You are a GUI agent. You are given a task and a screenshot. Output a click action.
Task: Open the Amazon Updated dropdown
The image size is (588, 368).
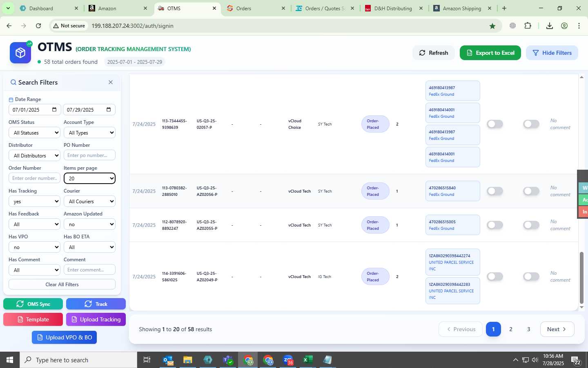click(89, 224)
